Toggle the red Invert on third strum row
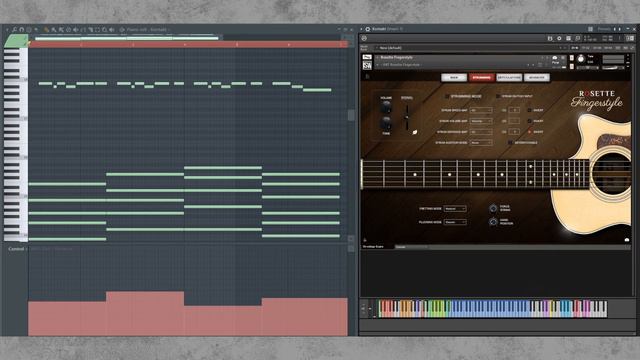The height and width of the screenshot is (360, 640). click(529, 132)
